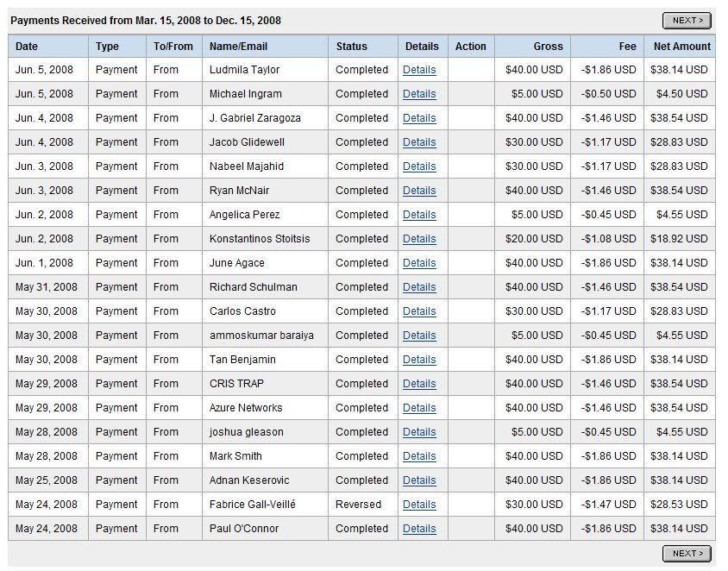View Details for June Agace payment

point(419,263)
